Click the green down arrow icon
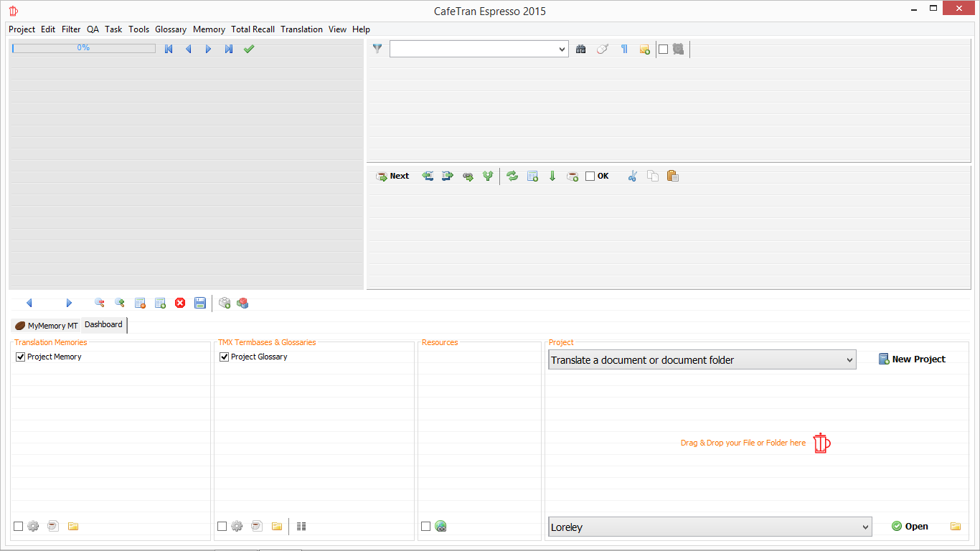The height and width of the screenshot is (551, 980). [x=552, y=176]
